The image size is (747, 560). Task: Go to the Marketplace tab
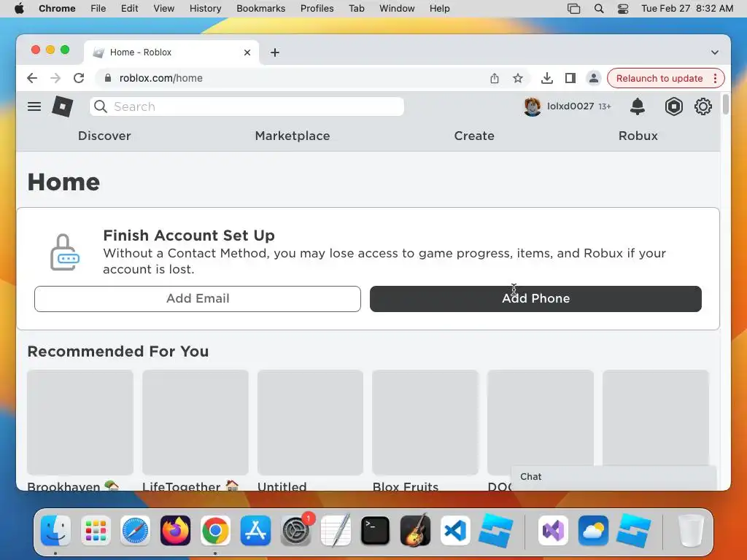click(293, 136)
